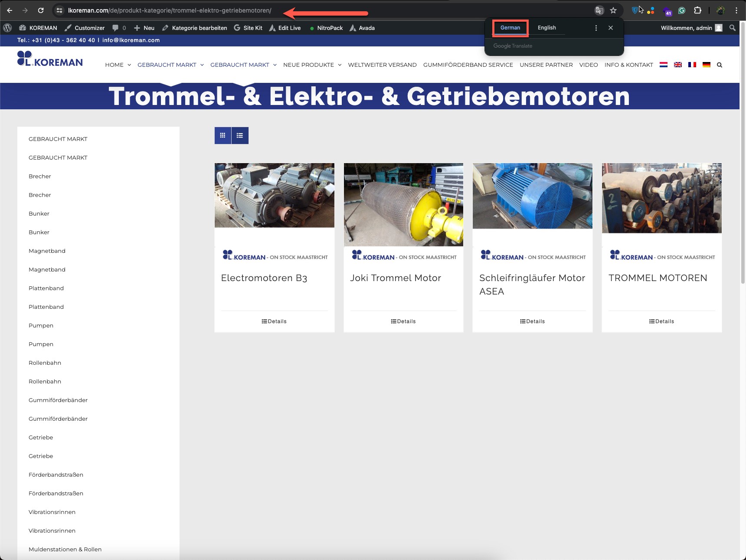The width and height of the screenshot is (746, 560).
Task: Open the Chrome profile avatar
Action: [x=721, y=10]
